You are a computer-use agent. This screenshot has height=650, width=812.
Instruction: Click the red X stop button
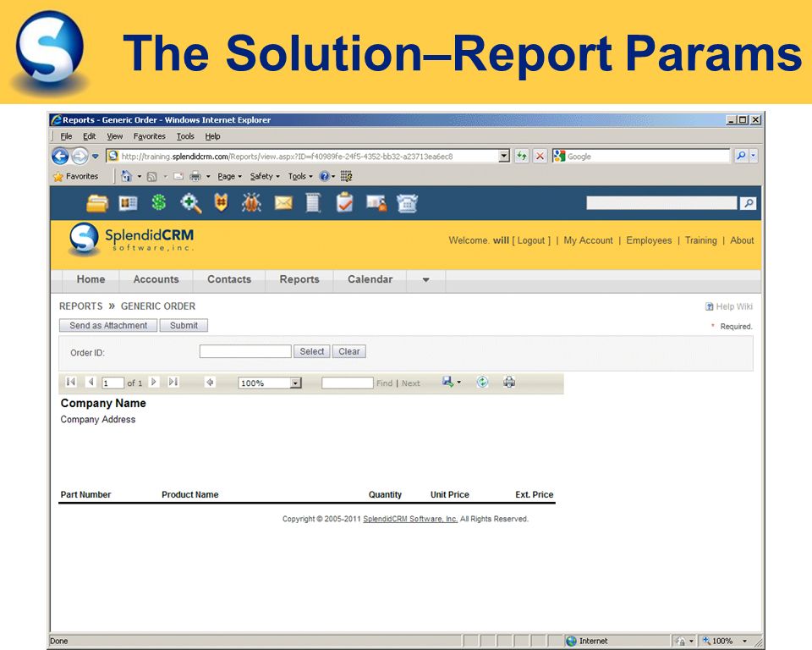540,156
